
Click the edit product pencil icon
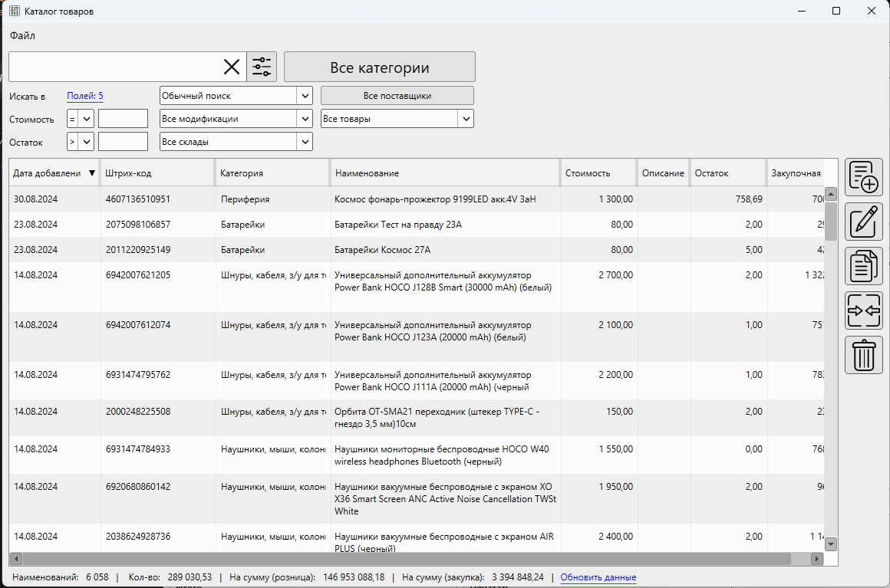863,222
